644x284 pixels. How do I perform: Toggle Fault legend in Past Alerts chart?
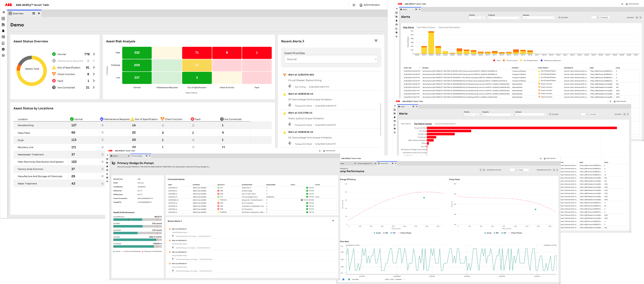pyautogui.click(x=497, y=60)
